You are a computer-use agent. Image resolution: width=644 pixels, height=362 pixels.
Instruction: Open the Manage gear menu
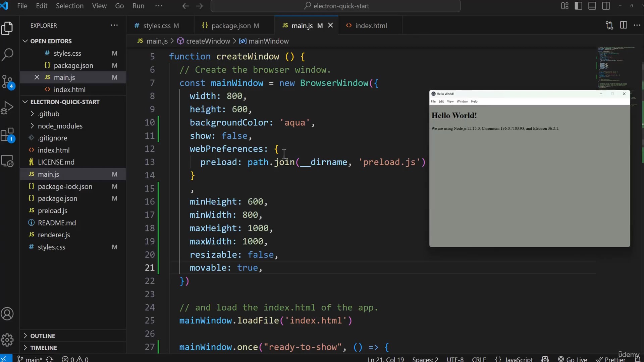7,340
